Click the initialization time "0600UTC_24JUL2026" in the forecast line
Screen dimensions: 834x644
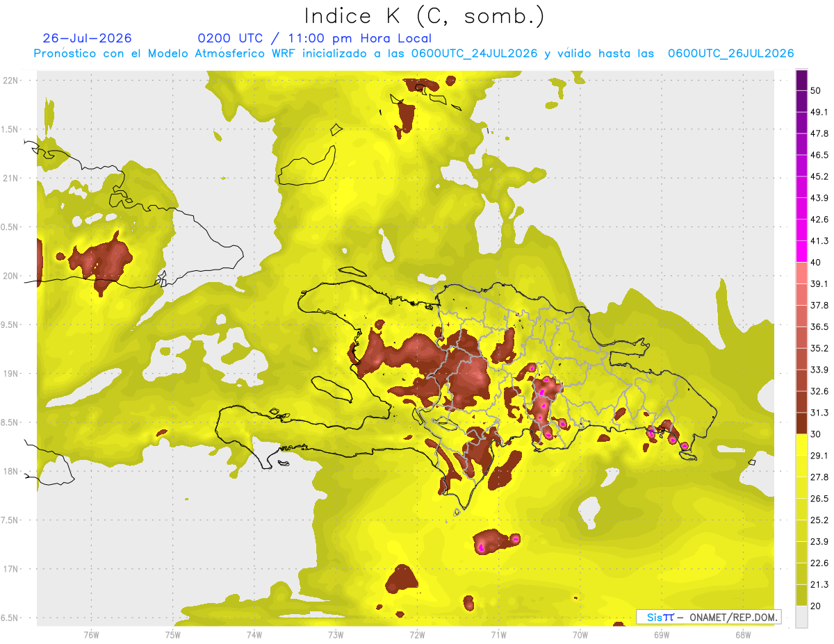pos(474,53)
